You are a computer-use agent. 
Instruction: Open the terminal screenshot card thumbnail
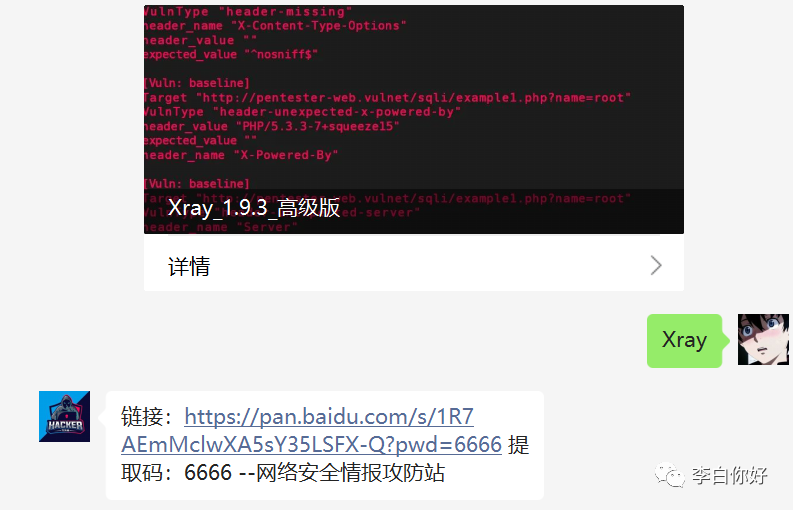point(414,119)
